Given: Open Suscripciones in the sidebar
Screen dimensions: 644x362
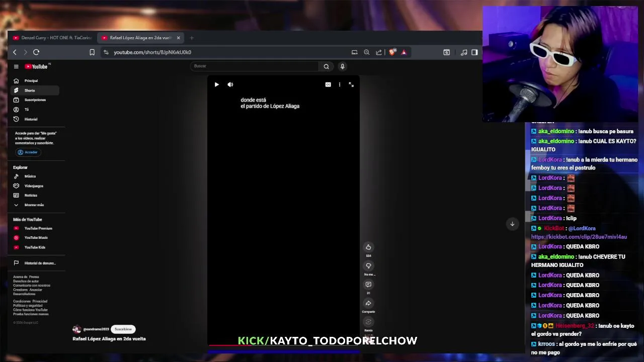Looking at the screenshot, I should pos(35,100).
